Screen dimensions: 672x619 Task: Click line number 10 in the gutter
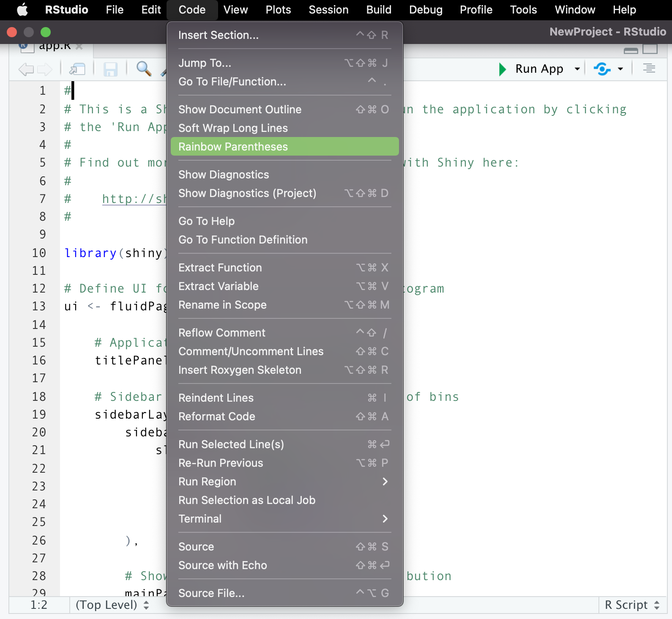click(x=39, y=253)
